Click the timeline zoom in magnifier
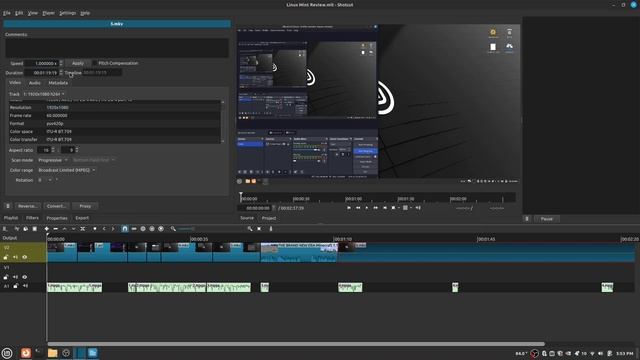The image size is (640, 360). coord(250,229)
